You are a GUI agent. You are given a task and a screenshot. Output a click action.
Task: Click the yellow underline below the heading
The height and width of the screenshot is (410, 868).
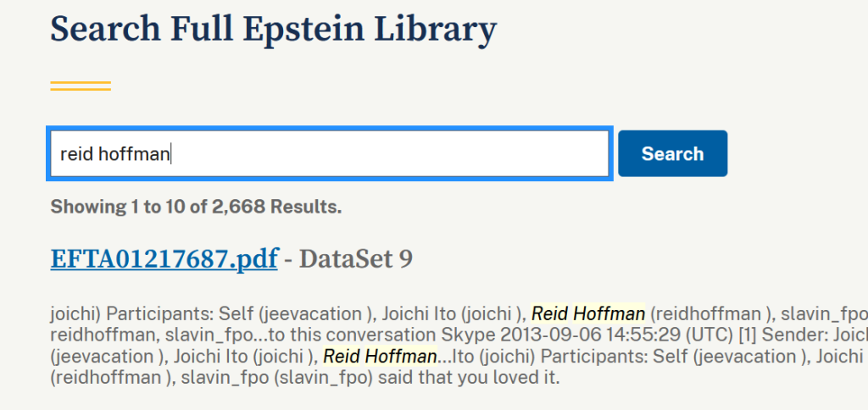click(x=81, y=86)
